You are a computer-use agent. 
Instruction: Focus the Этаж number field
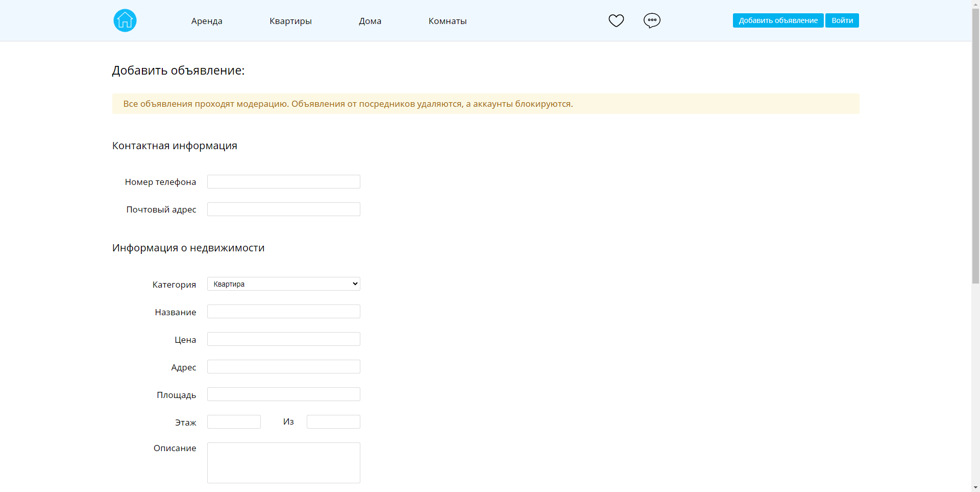pos(234,422)
